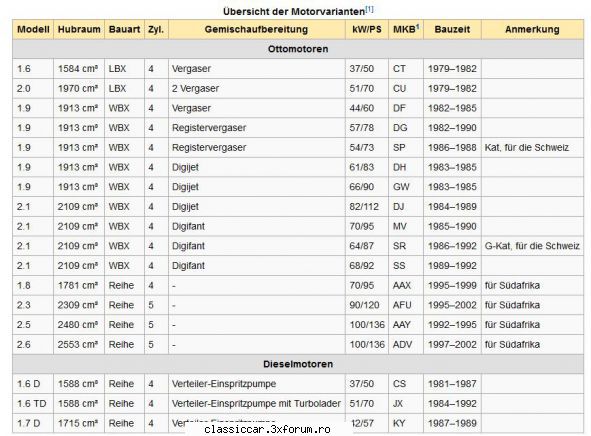Select the 2480 cm³ displacement cell
Viewport: 591px width, 436px height.
point(79,325)
